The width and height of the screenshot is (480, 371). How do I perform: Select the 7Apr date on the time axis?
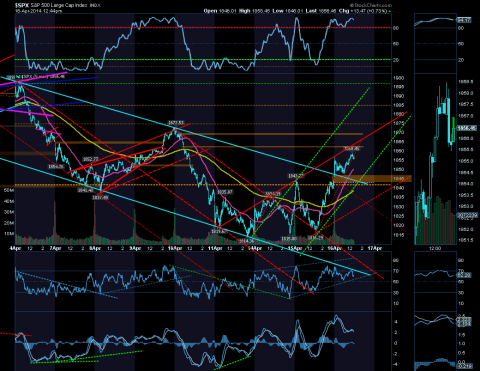[x=55, y=248]
